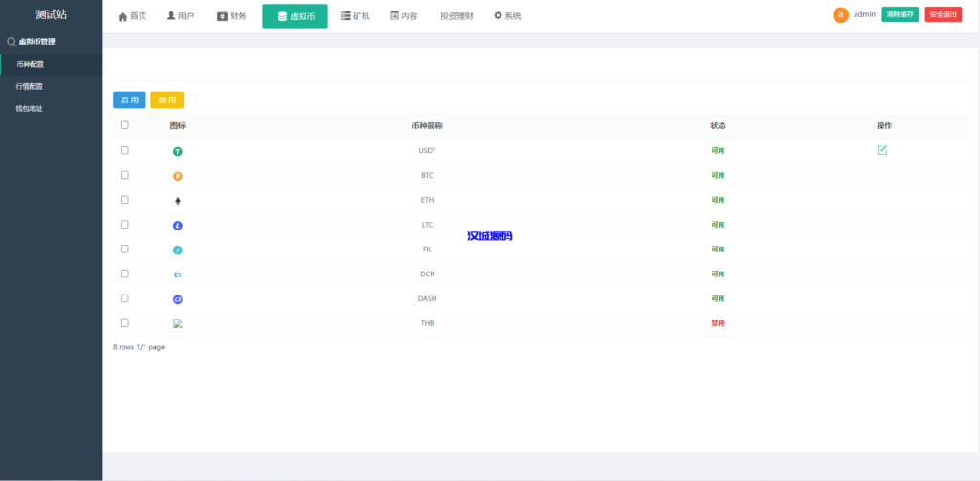Click the DASH coin icon
This screenshot has width=980, height=481.
[177, 299]
